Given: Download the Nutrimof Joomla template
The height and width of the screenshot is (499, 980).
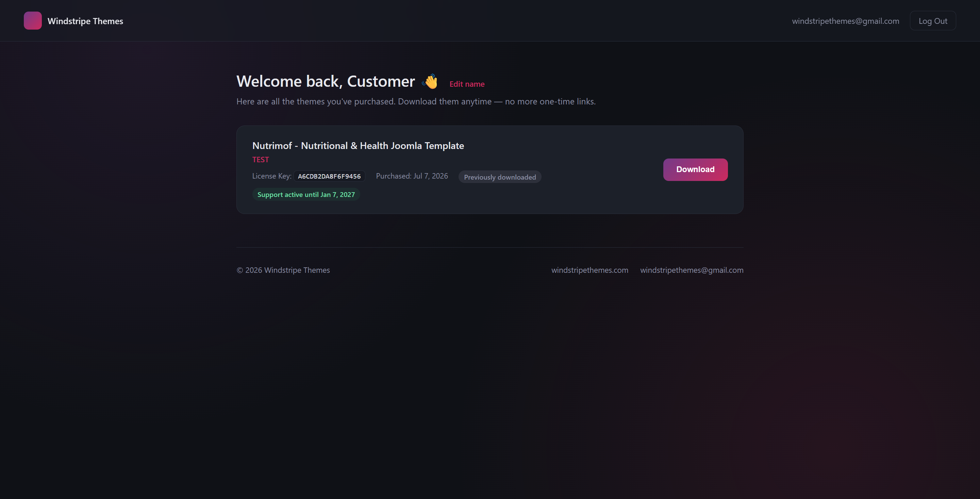Looking at the screenshot, I should [x=695, y=170].
